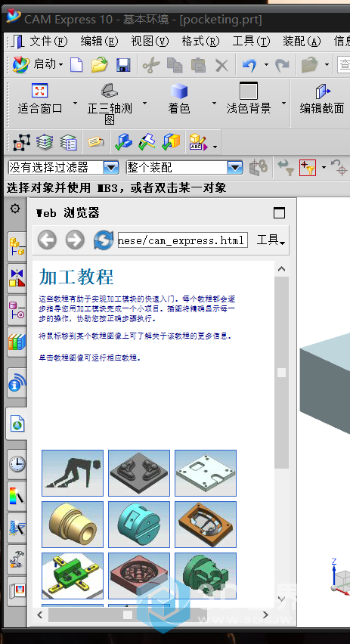Open the 格式(R) menu

pos(200,41)
